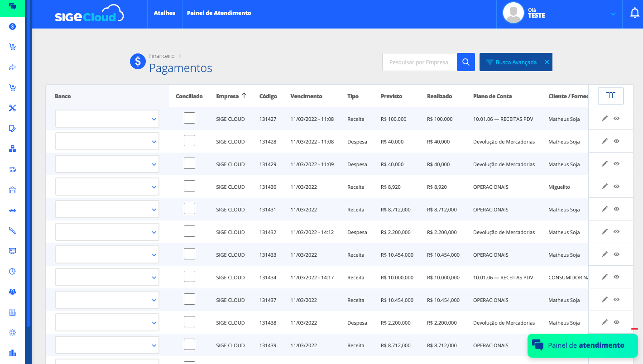Expand the TESTE user menu chevron
643x364 pixels.
click(613, 14)
